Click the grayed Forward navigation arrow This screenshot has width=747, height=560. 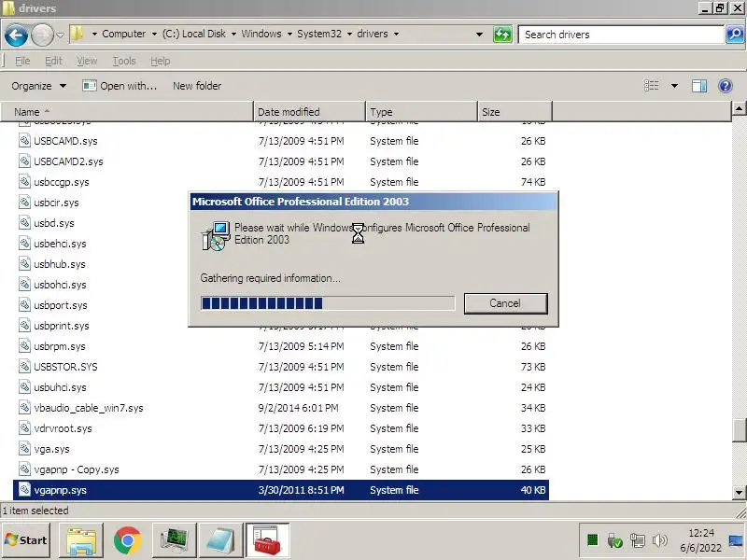tap(42, 35)
